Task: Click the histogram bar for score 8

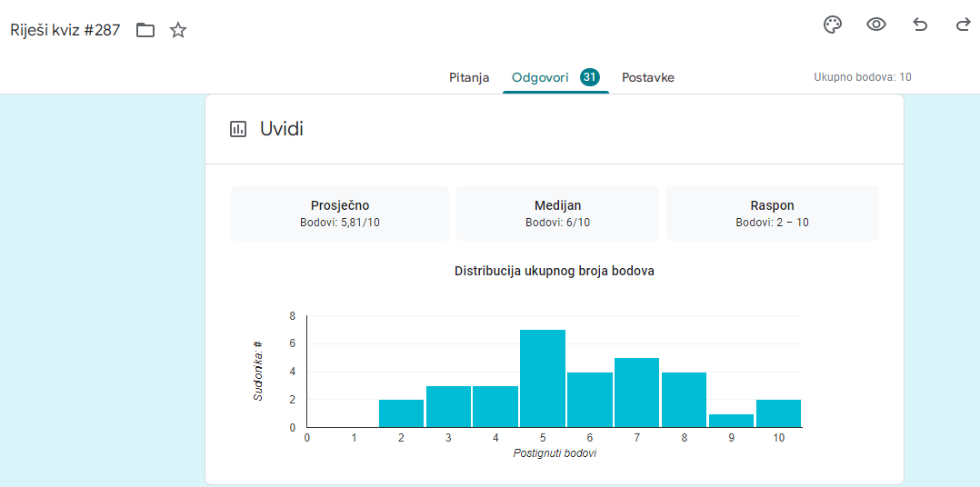Action: pos(685,400)
